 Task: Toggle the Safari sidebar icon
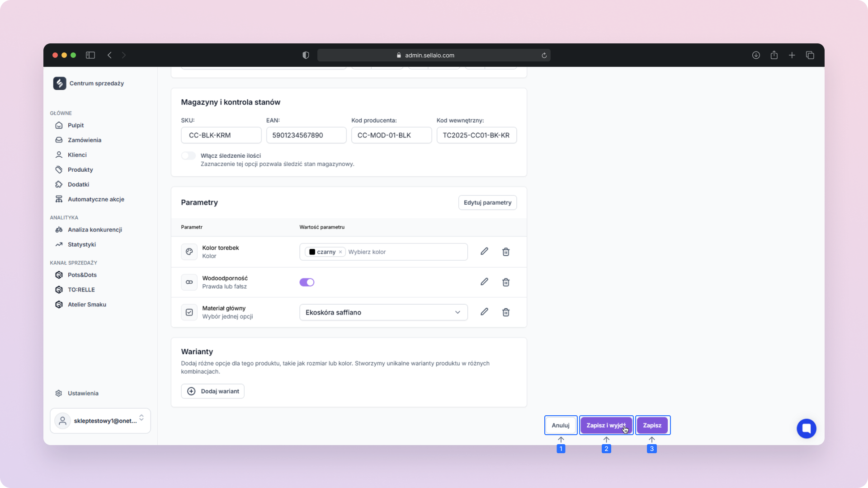90,55
